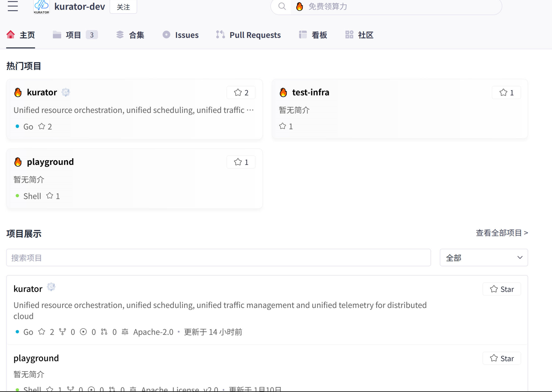Switch to the 主页 tab
Viewport: 552px width, 392px height.
point(20,35)
